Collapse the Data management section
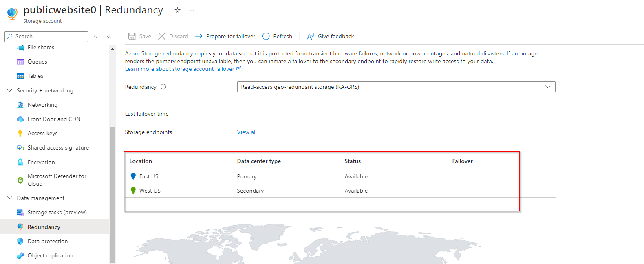 (x=10, y=198)
